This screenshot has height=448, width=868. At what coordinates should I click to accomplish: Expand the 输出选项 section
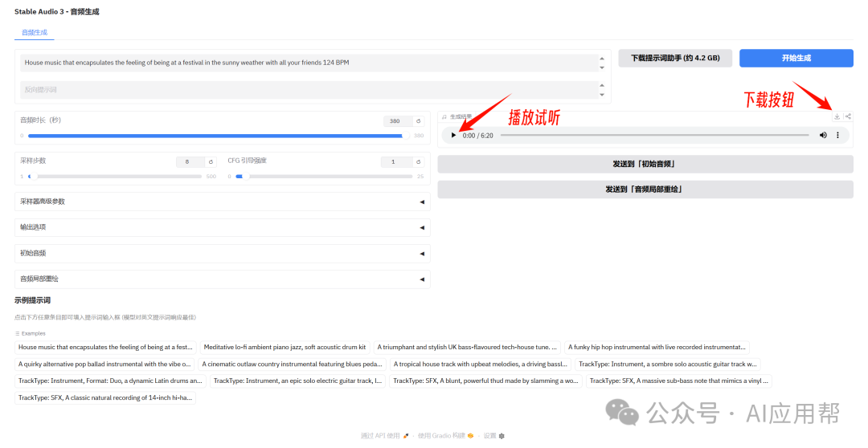click(223, 227)
